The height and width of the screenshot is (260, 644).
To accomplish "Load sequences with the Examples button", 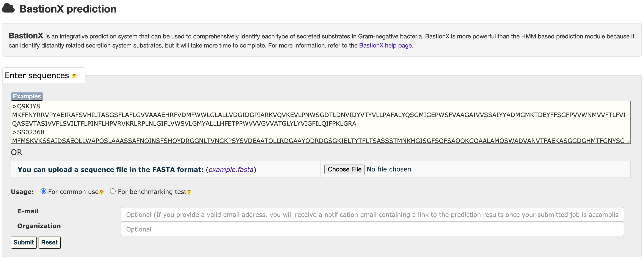I will click(x=27, y=96).
